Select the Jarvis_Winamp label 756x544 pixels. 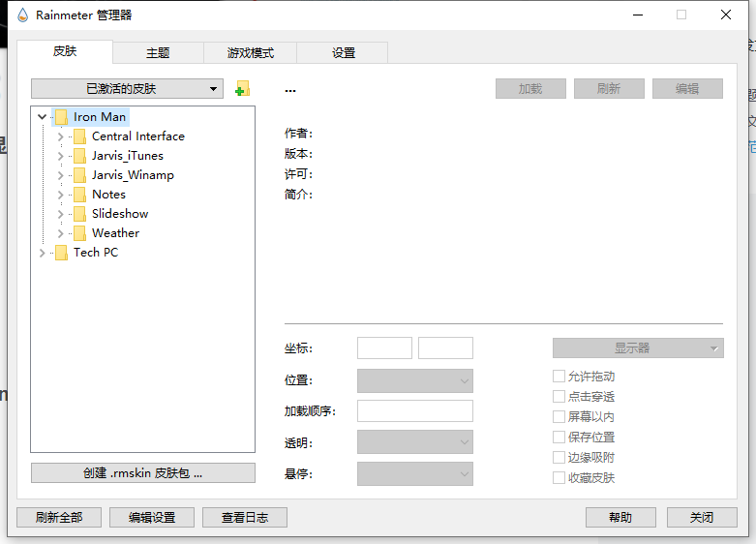click(x=133, y=175)
